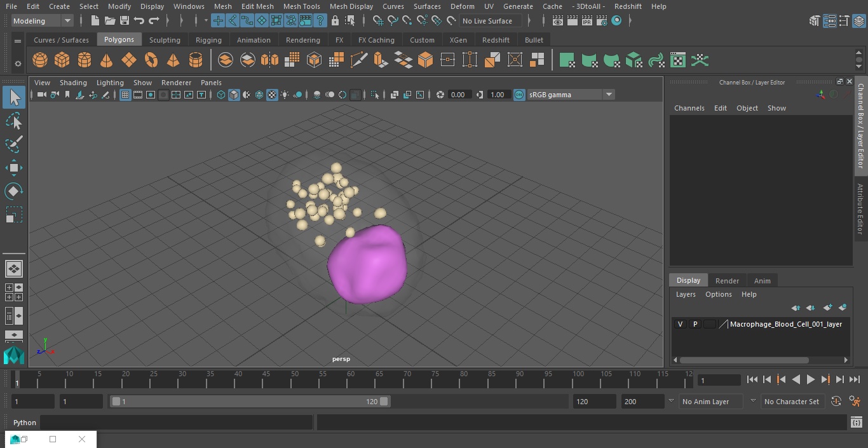Viewport: 868px width, 448px height.
Task: Create a polygon plane from the shelf
Action: tap(129, 60)
